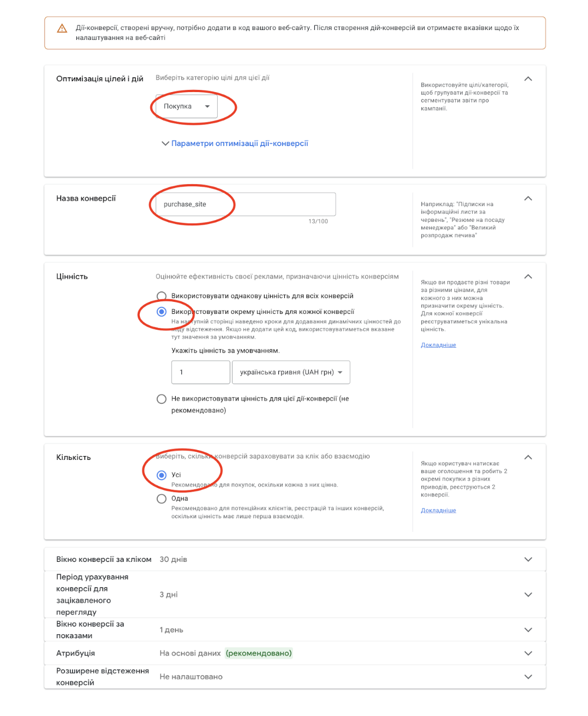Collapse the Цінність section chevron
588x716 pixels.
pos(528,276)
